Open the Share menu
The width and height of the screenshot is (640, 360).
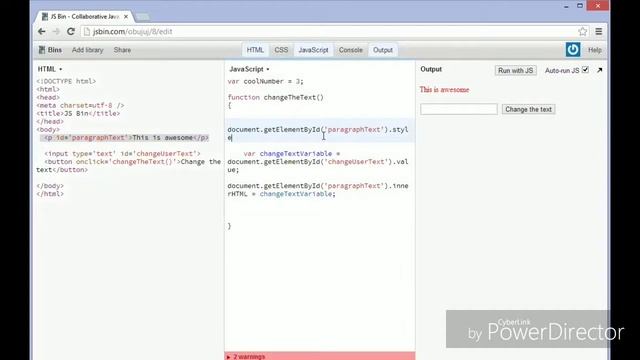coord(122,50)
